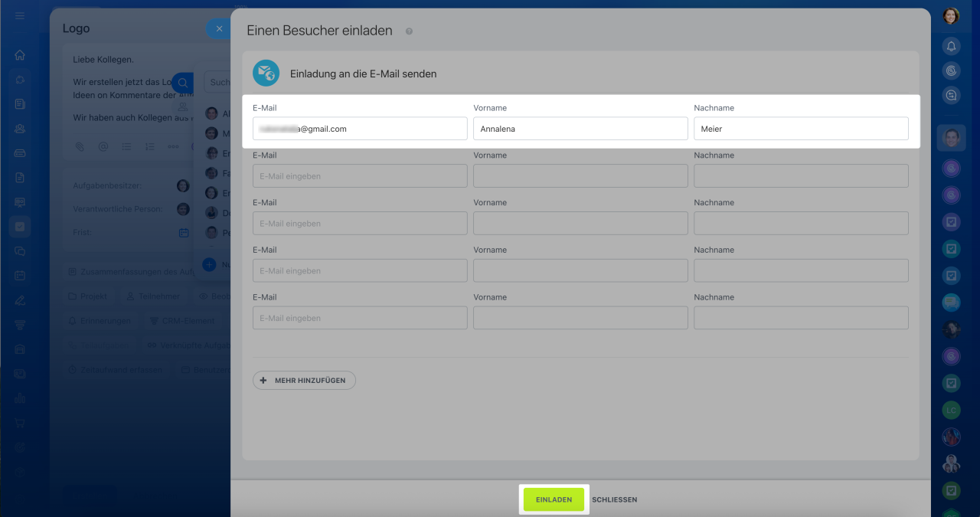Click the blue plus icon in the user list
980x517 pixels.
pyautogui.click(x=209, y=264)
